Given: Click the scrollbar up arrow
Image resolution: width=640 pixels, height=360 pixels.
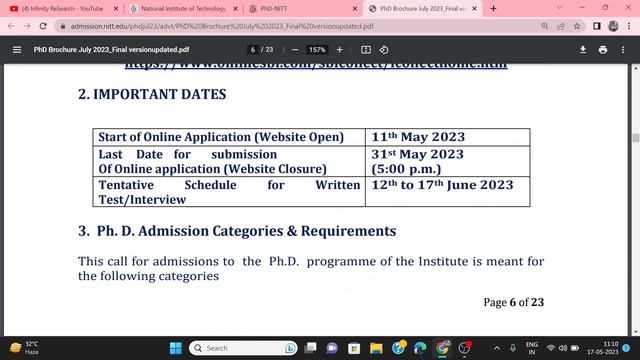Looking at the screenshot, I should 636,68.
